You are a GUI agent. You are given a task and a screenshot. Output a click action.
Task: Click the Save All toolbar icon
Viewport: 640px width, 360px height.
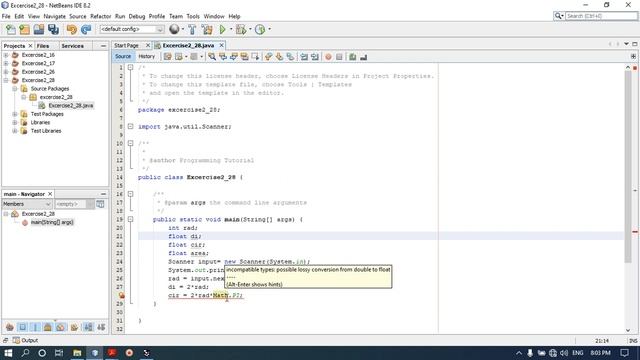click(53, 29)
